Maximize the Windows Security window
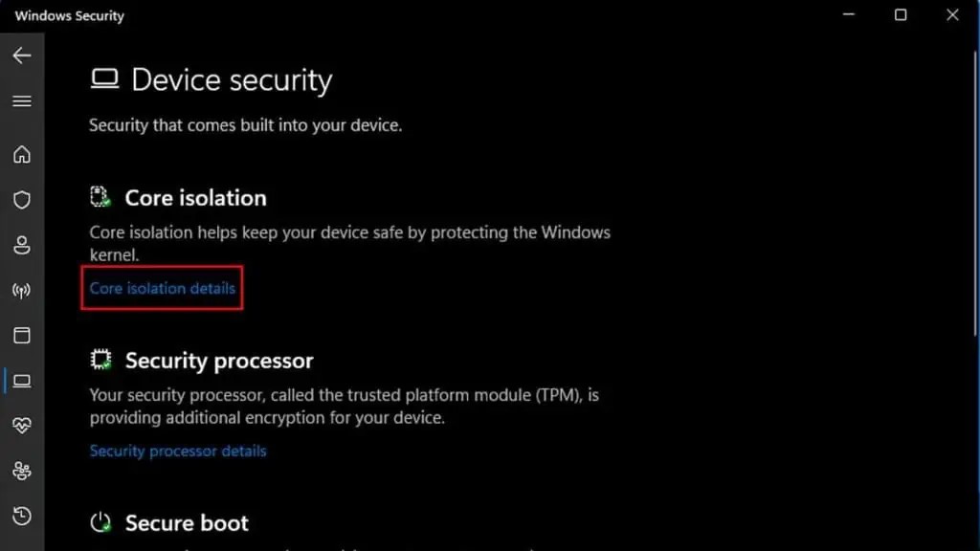 point(901,15)
